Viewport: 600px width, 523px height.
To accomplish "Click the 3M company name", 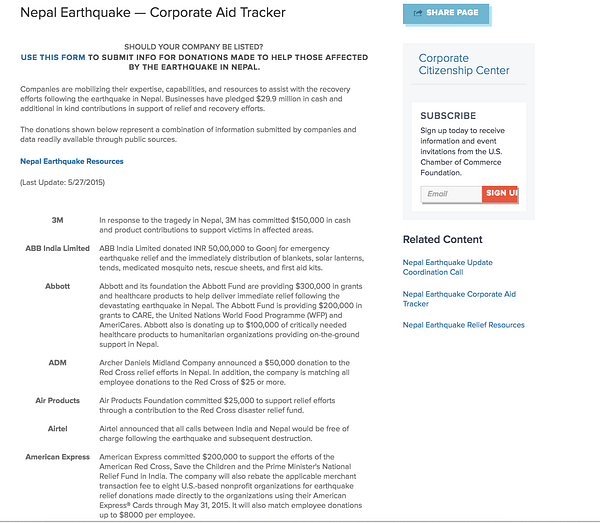I will (57, 220).
